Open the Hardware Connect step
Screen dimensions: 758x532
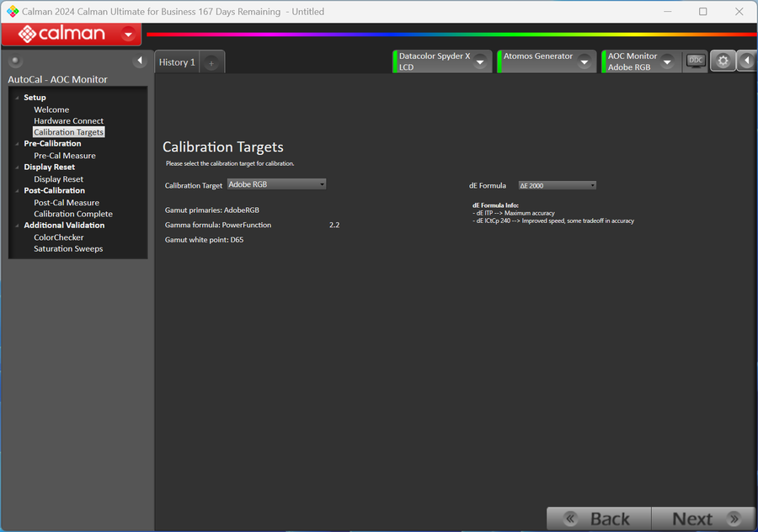pyautogui.click(x=69, y=121)
